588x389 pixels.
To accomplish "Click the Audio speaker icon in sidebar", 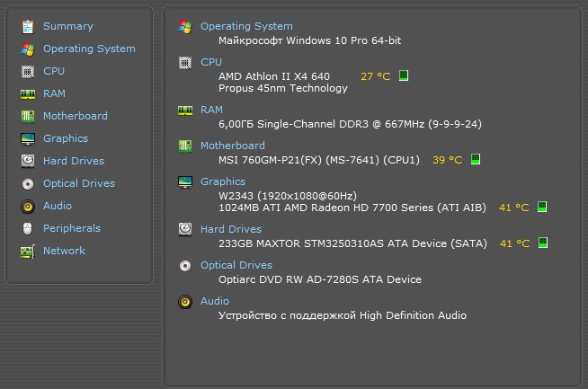I will coord(28,207).
